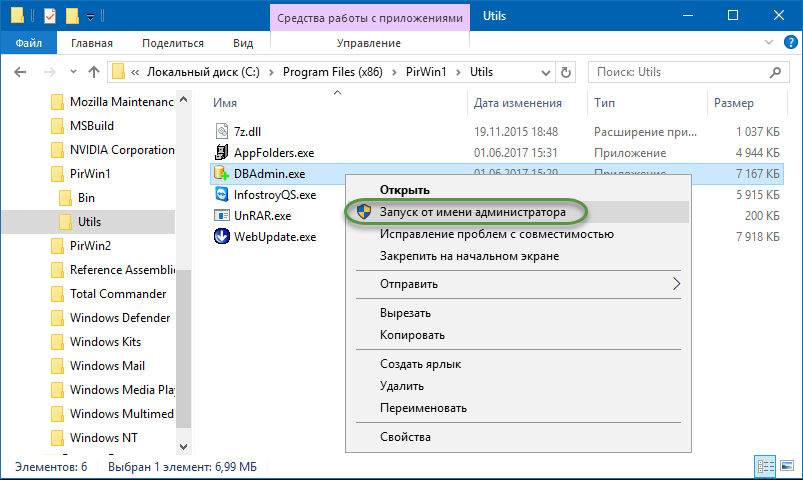Click the UnRAR.exe file icon
Viewport: 803px width, 480px height.
coord(221,216)
